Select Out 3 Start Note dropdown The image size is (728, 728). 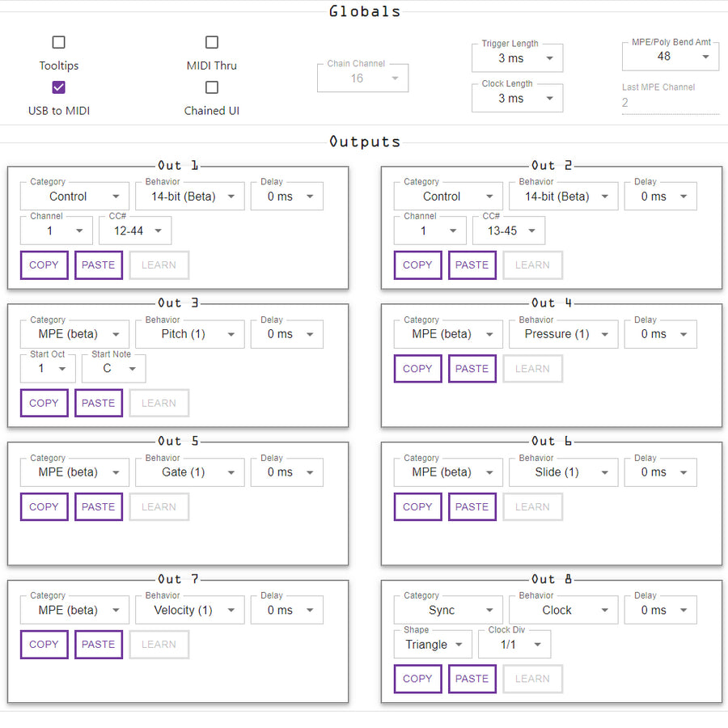114,369
